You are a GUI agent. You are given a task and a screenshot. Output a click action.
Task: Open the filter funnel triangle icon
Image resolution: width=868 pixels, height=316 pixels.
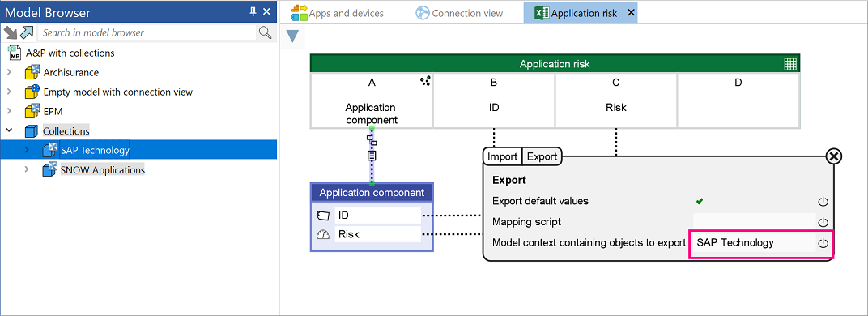click(x=292, y=37)
